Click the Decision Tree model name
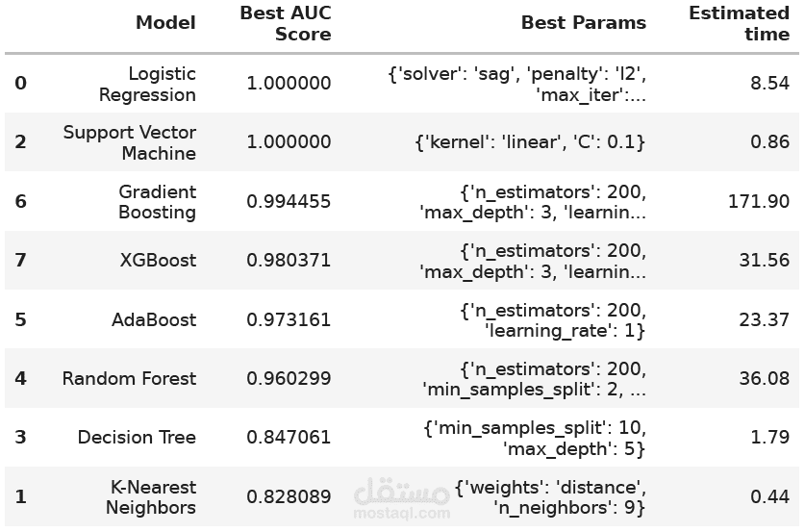 [137, 437]
